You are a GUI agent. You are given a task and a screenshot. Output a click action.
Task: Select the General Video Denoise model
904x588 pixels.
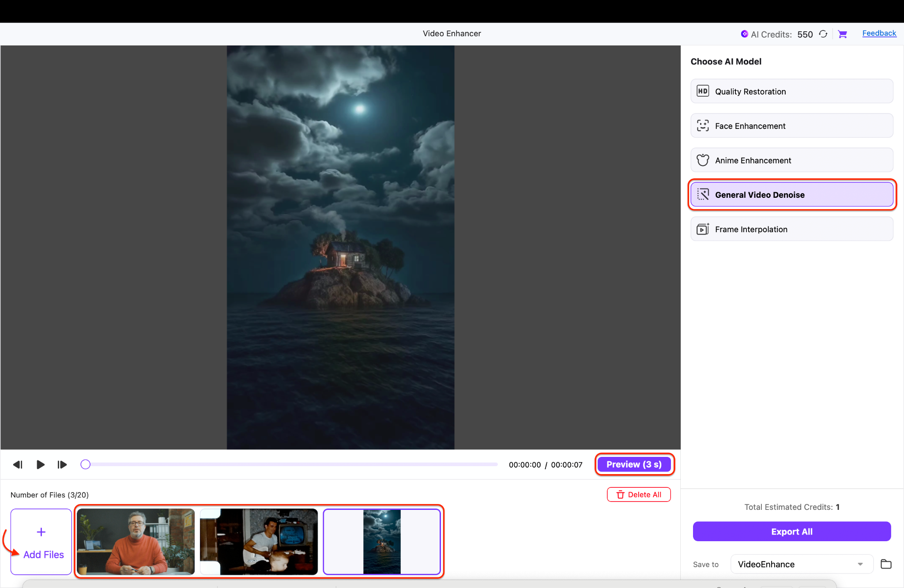coord(791,195)
